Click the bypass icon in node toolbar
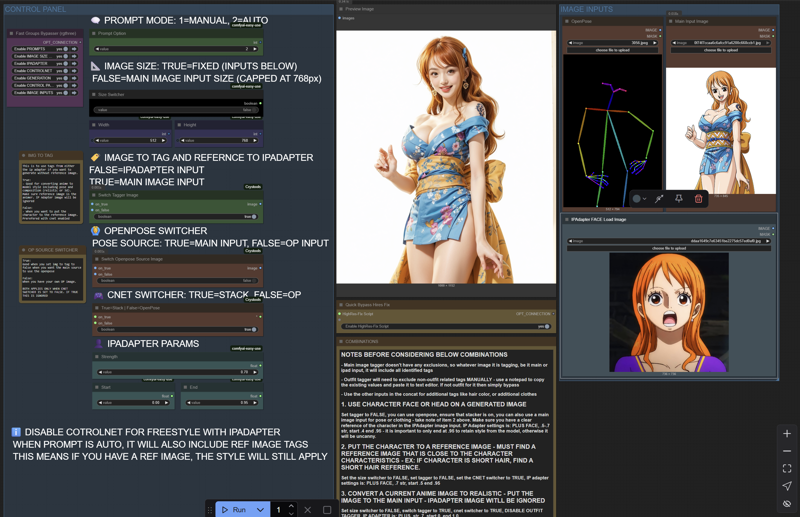The height and width of the screenshot is (517, 800). click(x=660, y=199)
